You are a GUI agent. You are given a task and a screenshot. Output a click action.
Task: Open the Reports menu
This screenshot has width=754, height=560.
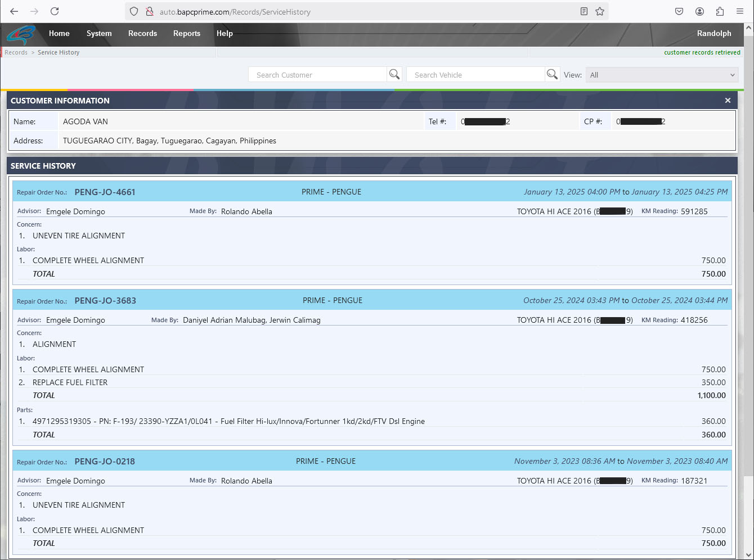pyautogui.click(x=187, y=34)
